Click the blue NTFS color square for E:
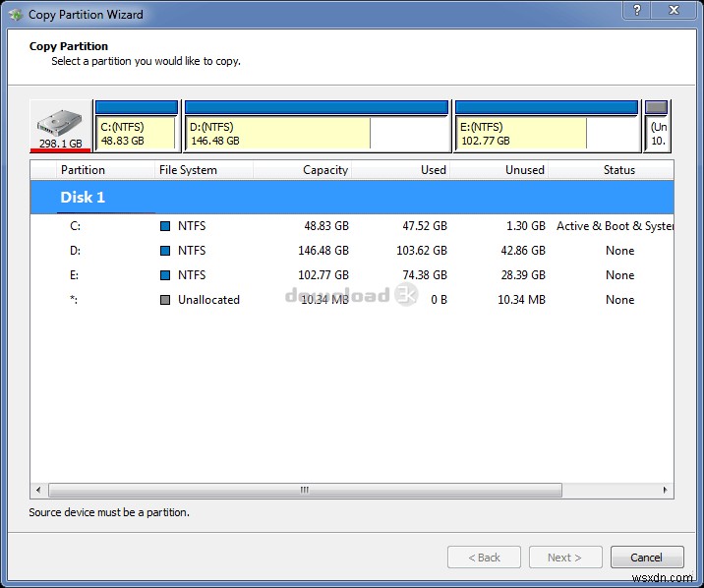The height and width of the screenshot is (588, 704). pyautogui.click(x=165, y=275)
